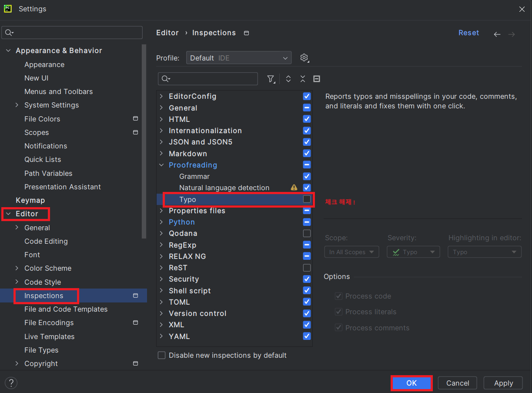Click the search icon in inspections search box

pyautogui.click(x=166, y=79)
